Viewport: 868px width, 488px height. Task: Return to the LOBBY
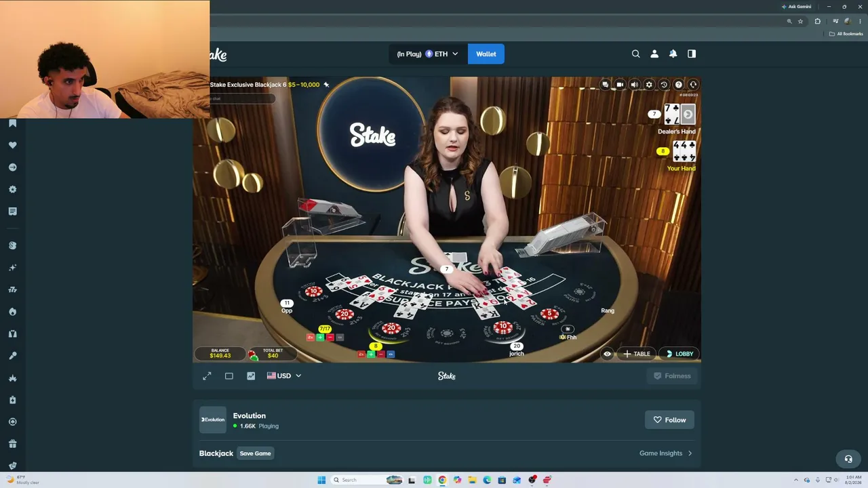679,354
